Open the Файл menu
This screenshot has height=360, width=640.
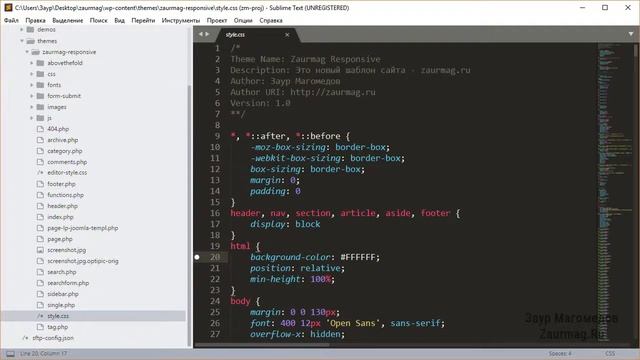tap(11, 20)
